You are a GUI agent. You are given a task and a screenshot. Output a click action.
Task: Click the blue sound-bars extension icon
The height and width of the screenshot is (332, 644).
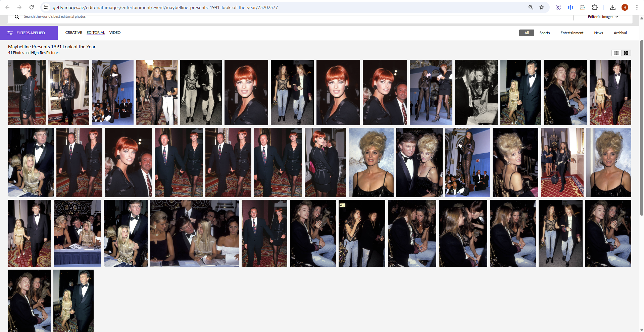[571, 7]
